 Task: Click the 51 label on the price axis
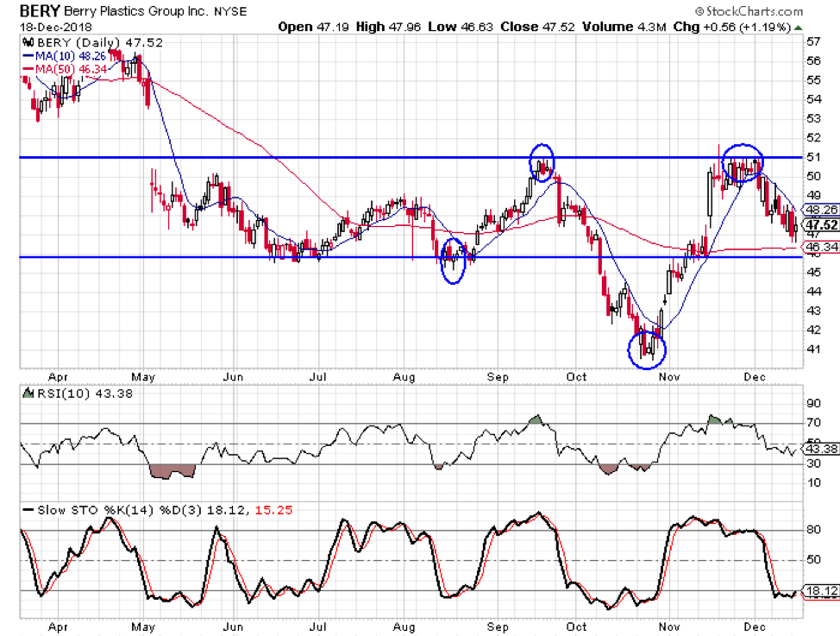pos(813,156)
